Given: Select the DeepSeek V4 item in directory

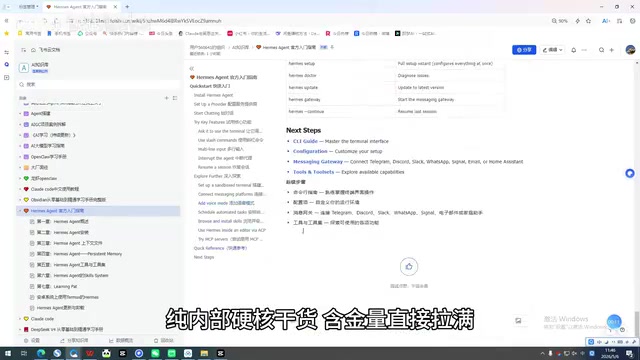Looking at the screenshot, I should point(67,329).
